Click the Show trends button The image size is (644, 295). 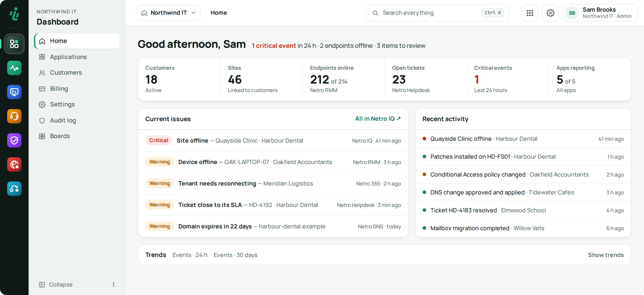point(606,255)
